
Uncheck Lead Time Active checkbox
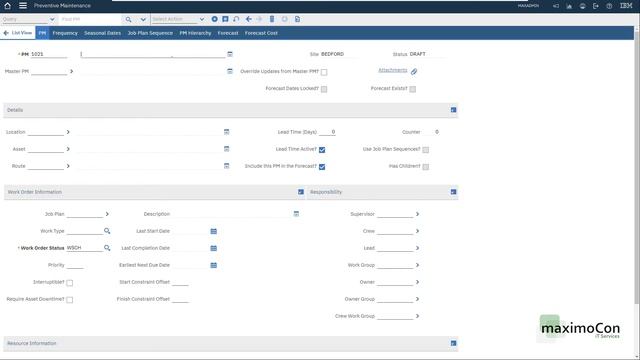322,150
